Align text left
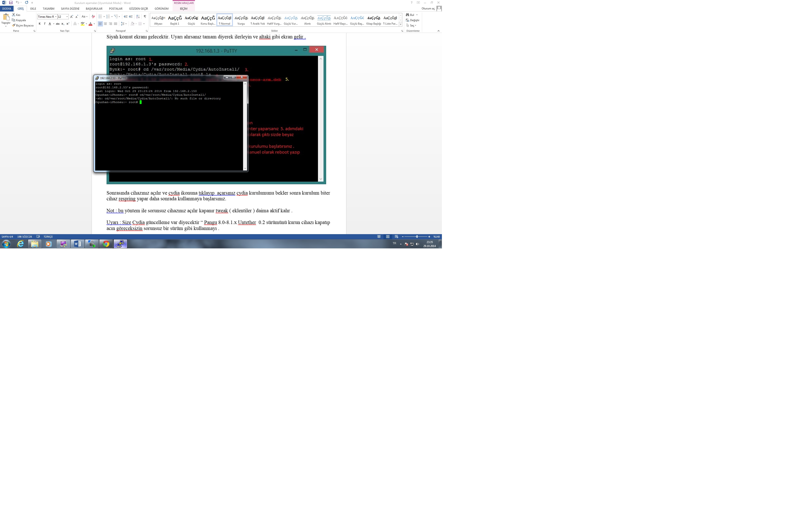Screen dimensions: 812x529 [100, 24]
